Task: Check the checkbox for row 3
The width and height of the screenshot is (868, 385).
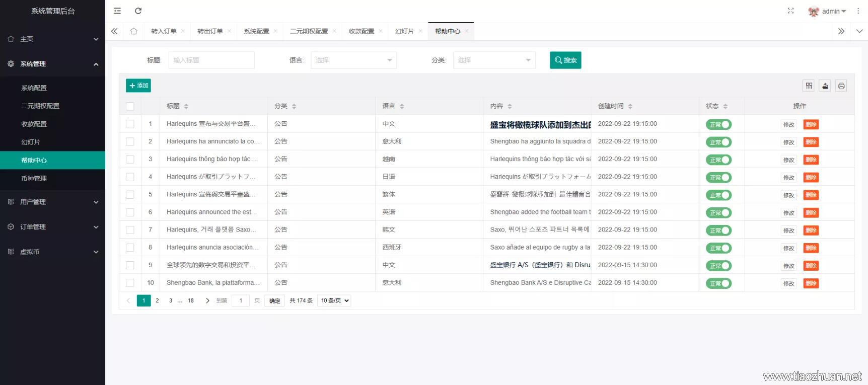Action: tap(130, 159)
